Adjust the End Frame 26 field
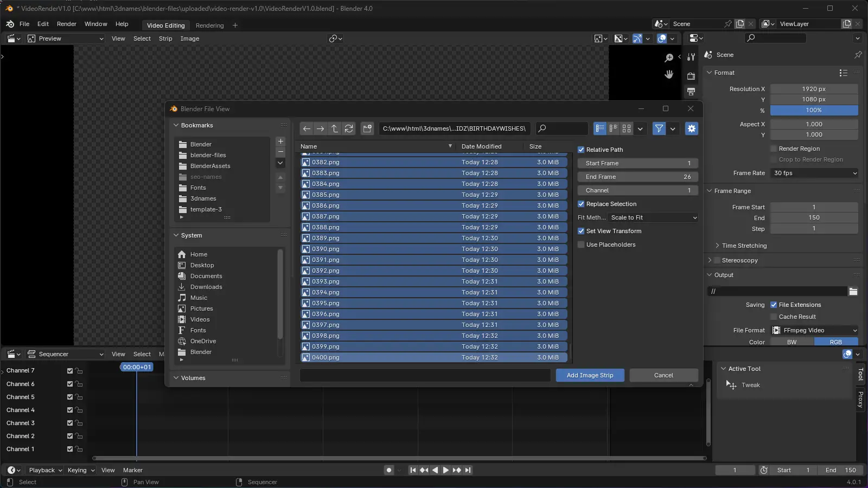Screen dimensions: 868x488 coord(638,177)
